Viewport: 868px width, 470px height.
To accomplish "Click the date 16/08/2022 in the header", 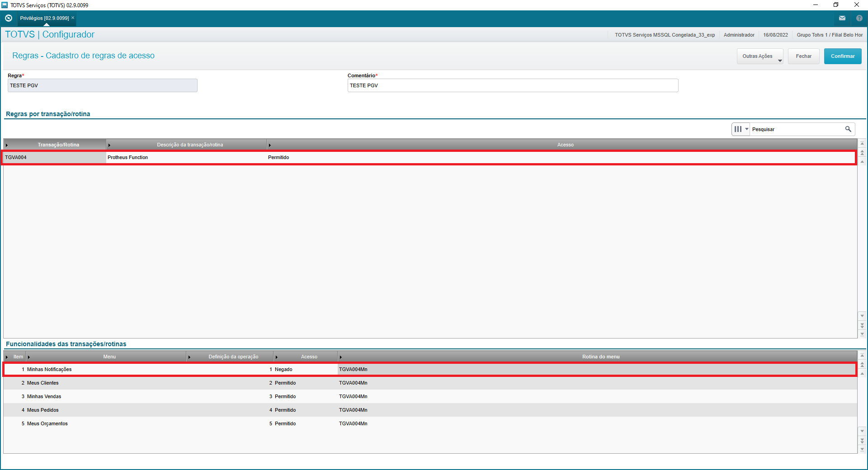I will point(775,35).
